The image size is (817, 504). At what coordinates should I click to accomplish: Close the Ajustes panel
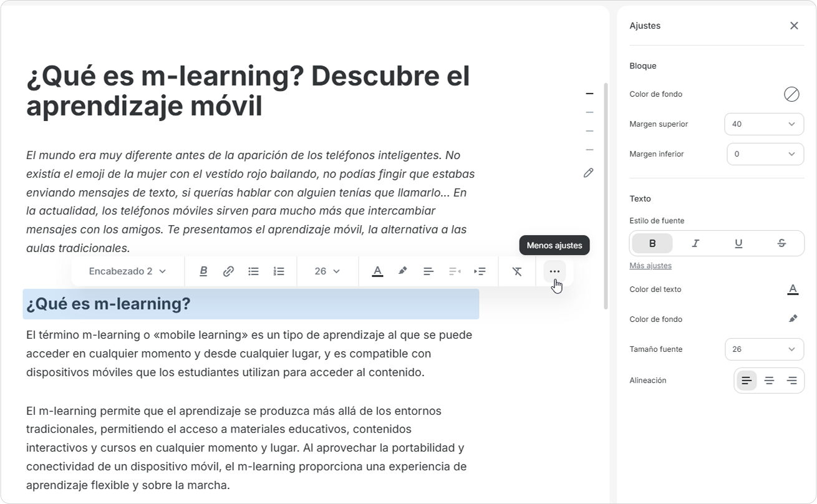[794, 26]
